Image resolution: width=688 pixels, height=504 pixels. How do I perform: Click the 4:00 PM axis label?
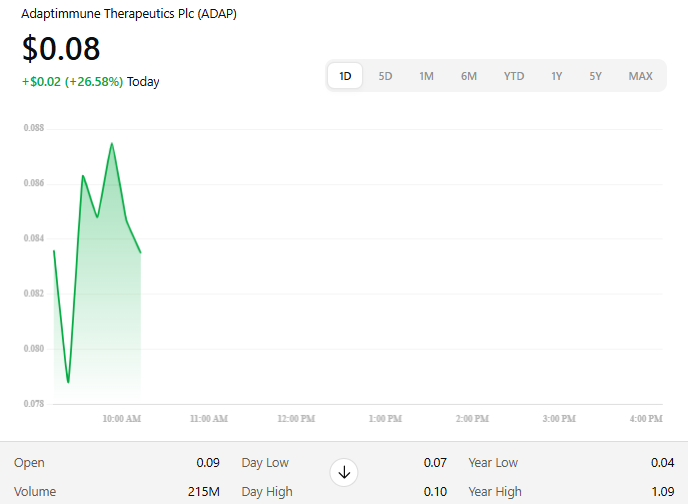(x=646, y=418)
